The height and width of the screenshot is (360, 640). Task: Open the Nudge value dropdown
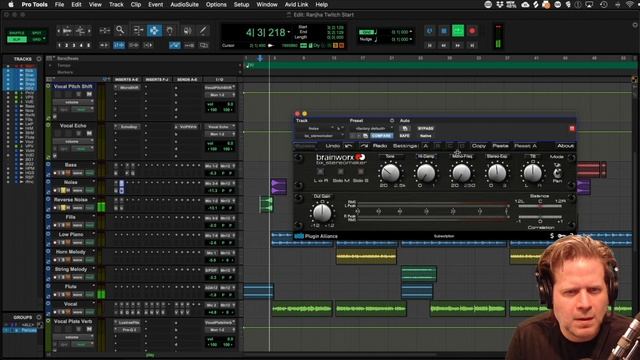411,39
